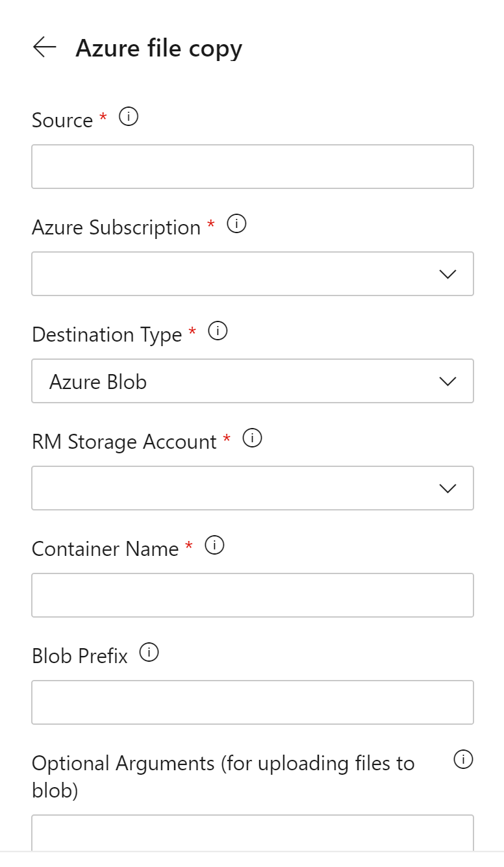Image resolution: width=504 pixels, height=867 pixels.
Task: Click the Blob Prefix label text
Action: (80, 656)
